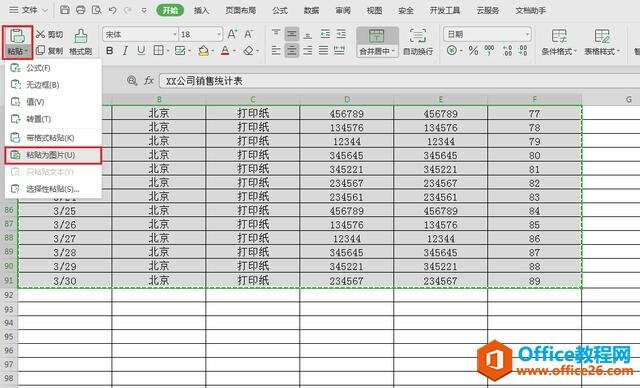
Task: Choose Paste Special (选择性粘贴) option
Action: pyautogui.click(x=53, y=189)
